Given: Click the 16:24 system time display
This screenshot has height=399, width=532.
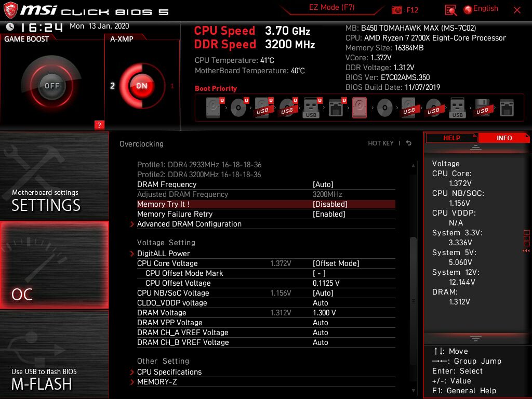Looking at the screenshot, I should click(x=42, y=27).
